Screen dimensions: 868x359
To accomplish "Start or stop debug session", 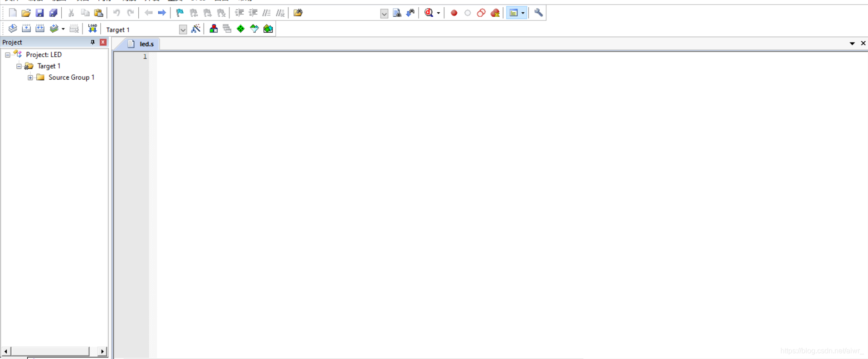I will point(429,13).
